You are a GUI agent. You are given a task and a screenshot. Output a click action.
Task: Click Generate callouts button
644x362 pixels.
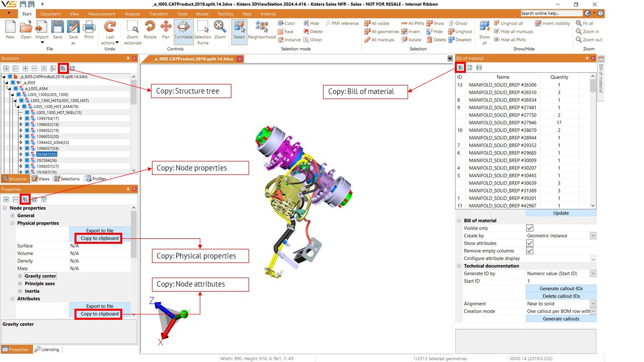pyautogui.click(x=561, y=319)
